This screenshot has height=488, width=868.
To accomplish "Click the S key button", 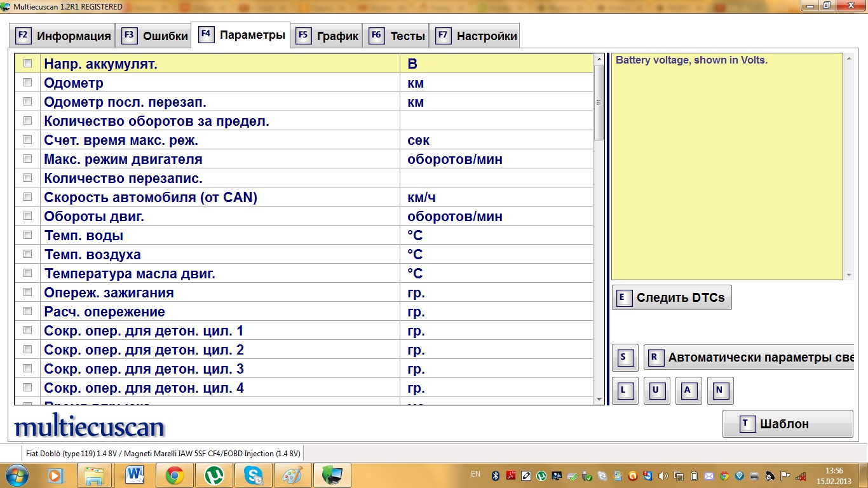I will click(623, 358).
